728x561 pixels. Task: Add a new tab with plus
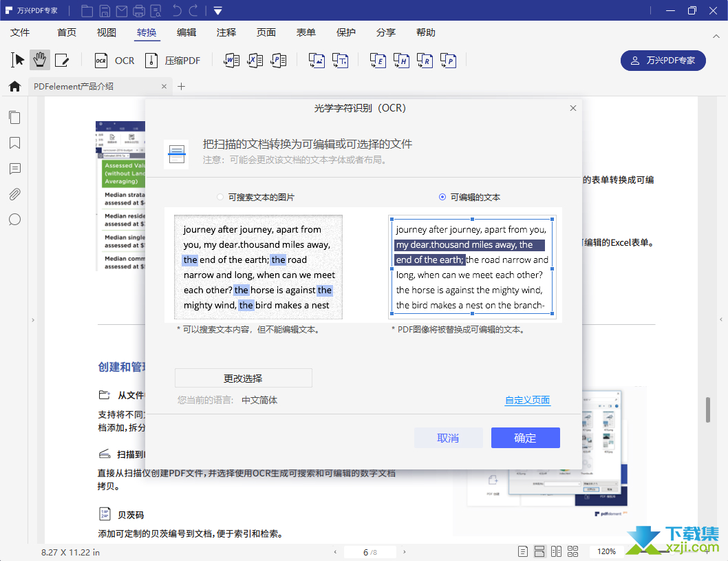click(x=182, y=86)
